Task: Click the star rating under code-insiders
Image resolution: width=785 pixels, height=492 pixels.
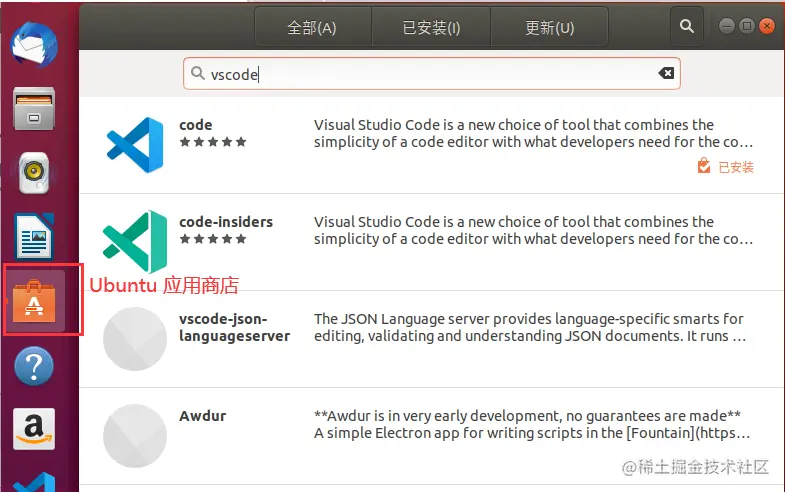Action: click(213, 239)
